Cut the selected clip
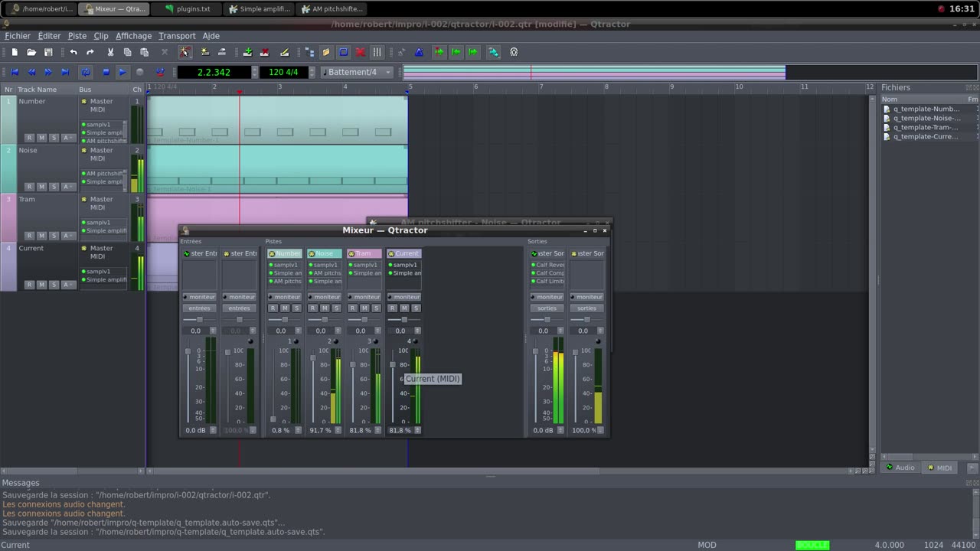 click(110, 52)
